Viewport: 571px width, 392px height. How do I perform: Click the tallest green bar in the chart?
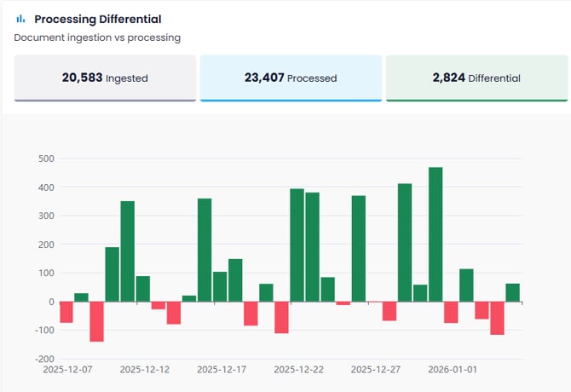[x=435, y=234]
